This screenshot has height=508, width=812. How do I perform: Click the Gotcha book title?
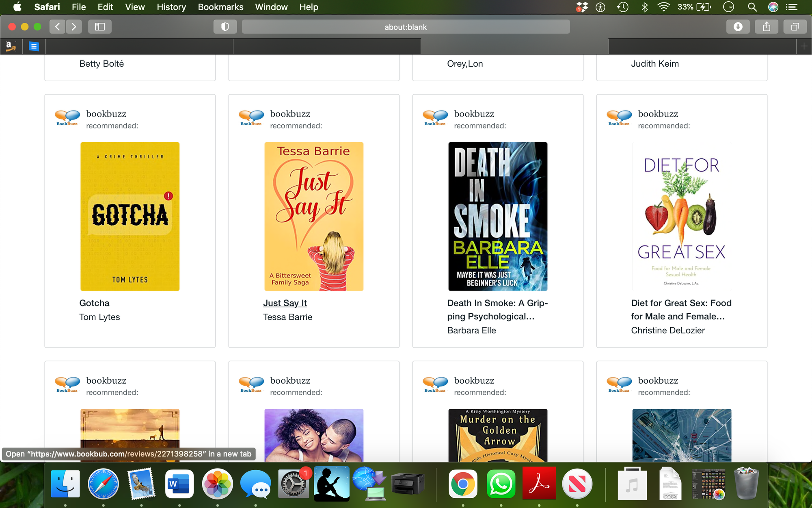[x=94, y=303]
